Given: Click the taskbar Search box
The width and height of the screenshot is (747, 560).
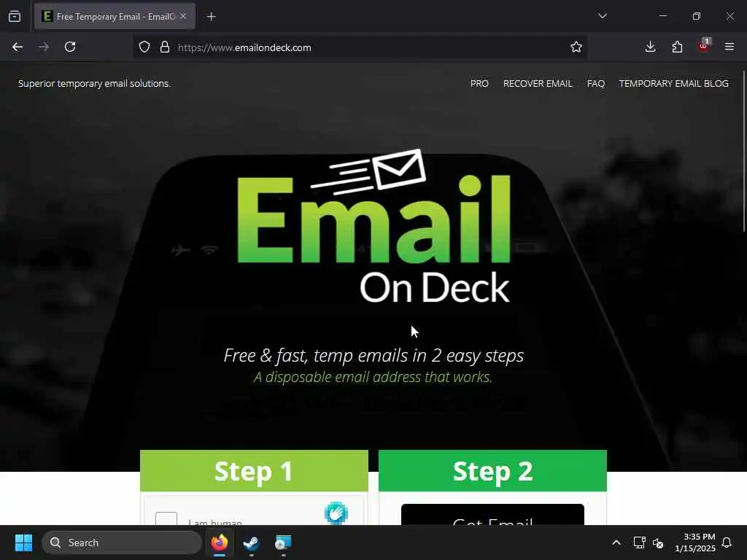Looking at the screenshot, I should (122, 542).
